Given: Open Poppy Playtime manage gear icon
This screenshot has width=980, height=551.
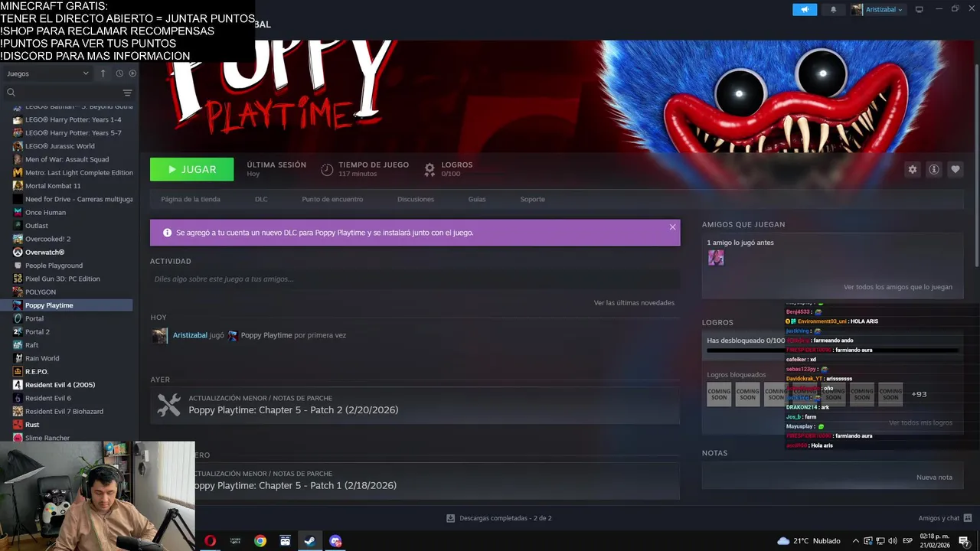Looking at the screenshot, I should click(912, 169).
